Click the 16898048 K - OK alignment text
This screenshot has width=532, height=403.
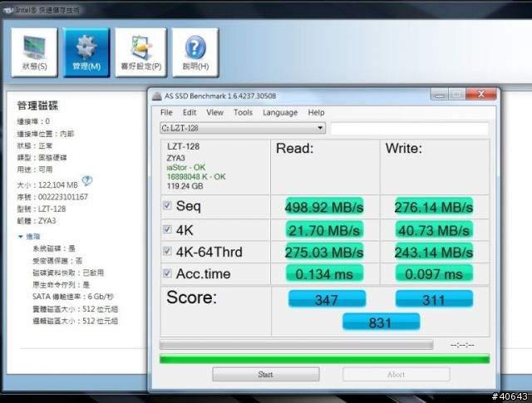coord(196,177)
